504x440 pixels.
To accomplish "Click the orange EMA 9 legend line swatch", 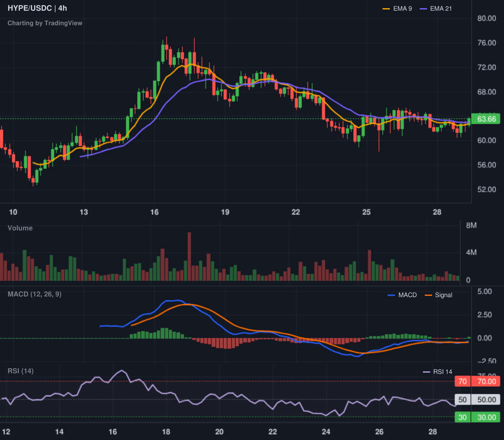I will [x=386, y=9].
